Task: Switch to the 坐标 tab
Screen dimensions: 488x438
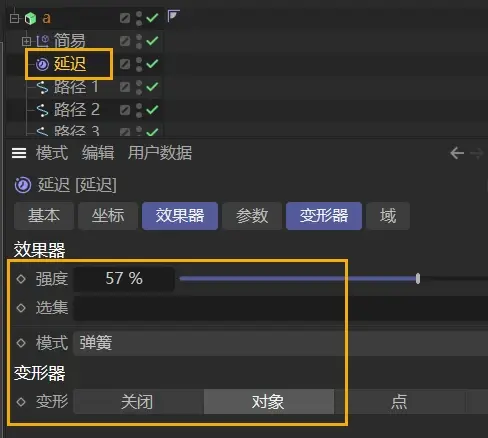Action: (108, 216)
